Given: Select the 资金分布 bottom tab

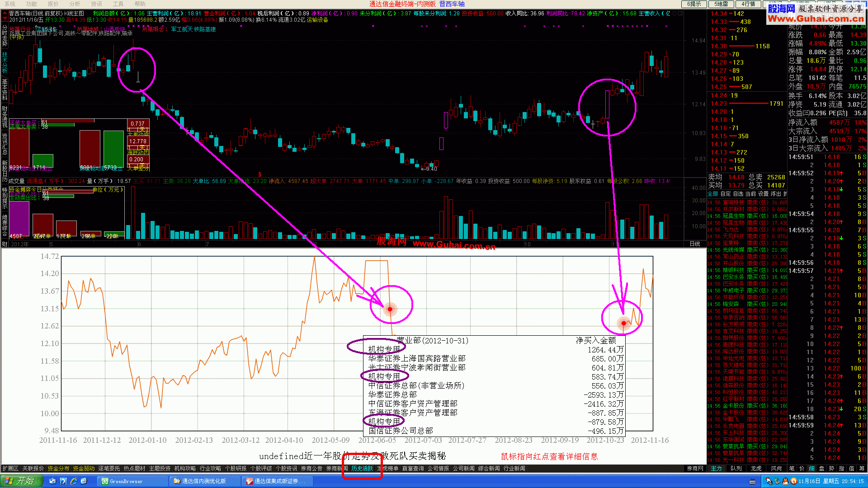Looking at the screenshot, I should pos(58,469).
